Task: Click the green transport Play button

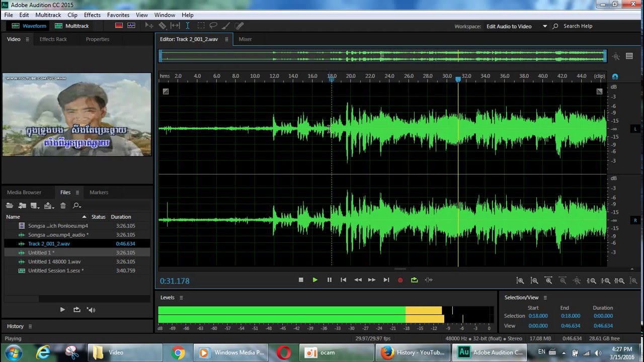Action: (315, 280)
